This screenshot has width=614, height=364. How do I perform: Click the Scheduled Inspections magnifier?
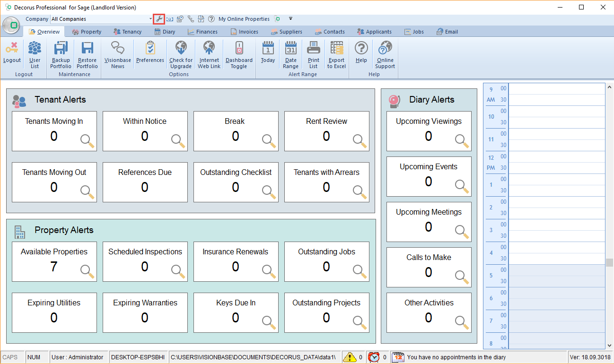pos(178,272)
